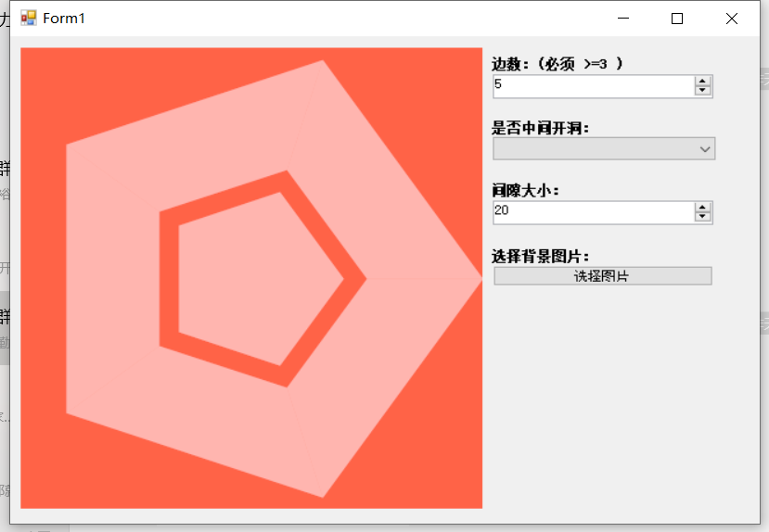Click the 选择背景图片 label text
Viewport: 769px width, 532px height.
(540, 256)
